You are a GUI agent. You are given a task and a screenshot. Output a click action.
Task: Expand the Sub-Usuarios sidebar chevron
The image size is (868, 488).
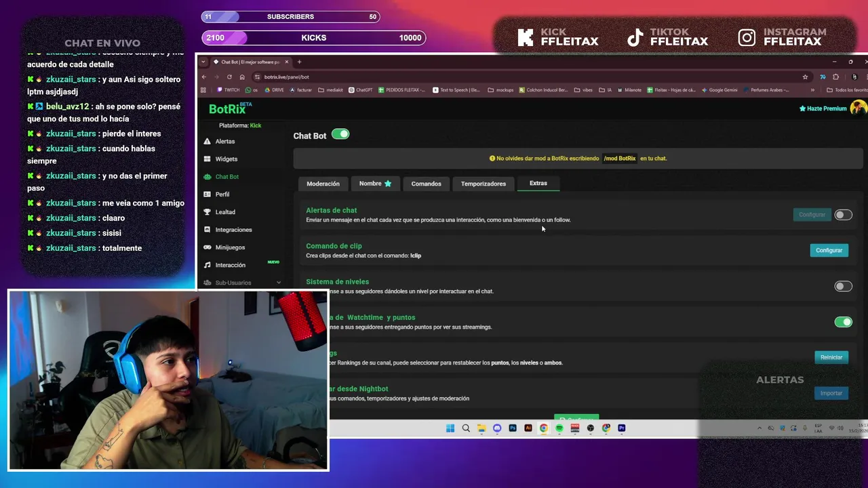click(x=279, y=283)
